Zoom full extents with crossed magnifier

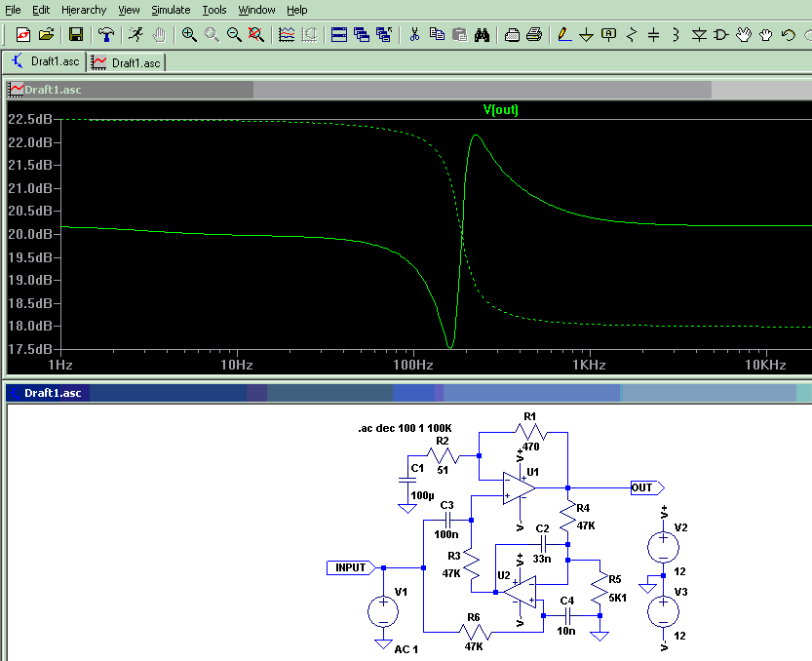pos(256,35)
